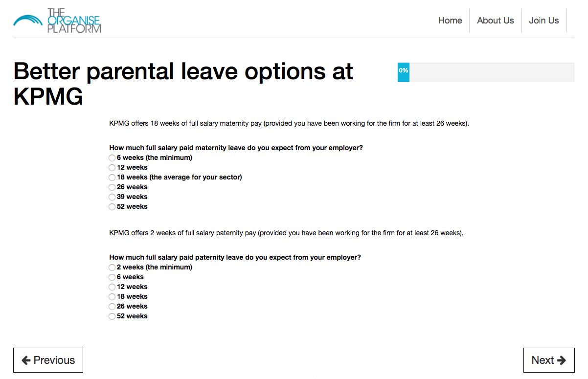Choose 6 weeks paternity leave radio

click(x=112, y=277)
